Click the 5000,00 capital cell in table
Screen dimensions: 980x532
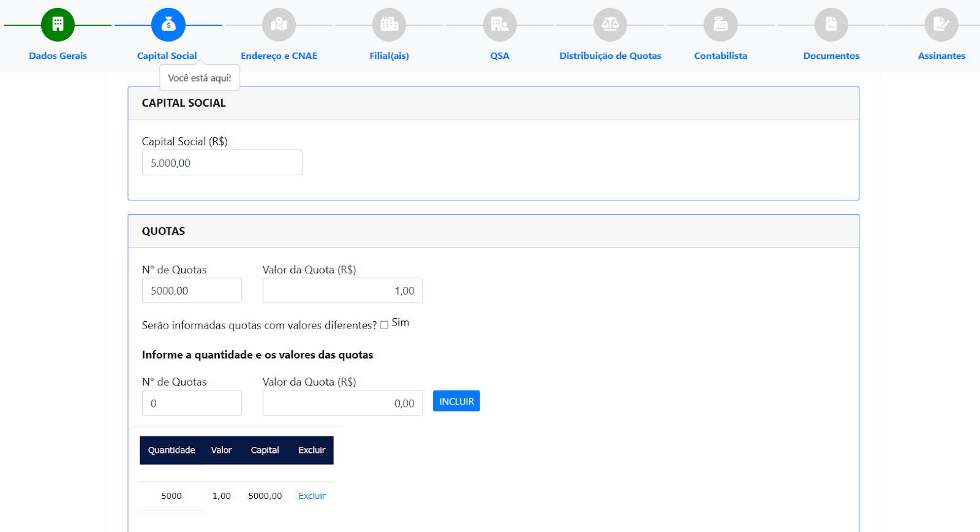tap(265, 496)
